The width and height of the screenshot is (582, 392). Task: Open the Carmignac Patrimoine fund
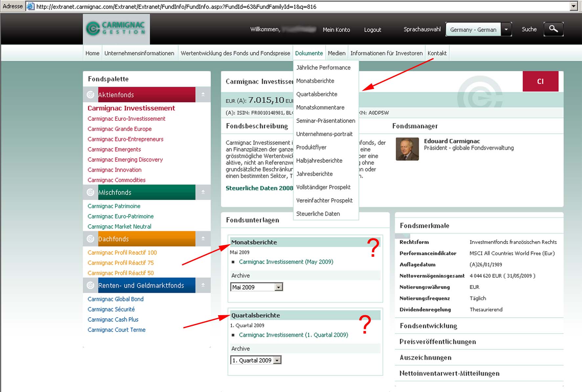[x=114, y=206]
